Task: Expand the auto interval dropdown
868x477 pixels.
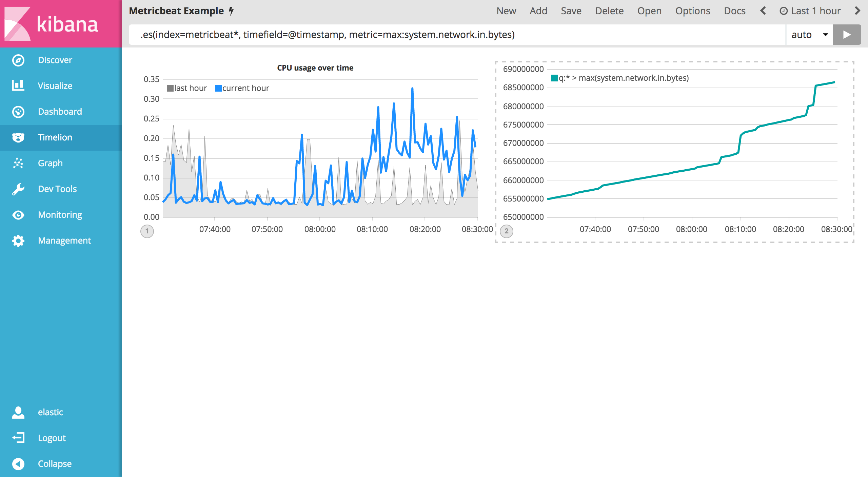Action: [809, 35]
